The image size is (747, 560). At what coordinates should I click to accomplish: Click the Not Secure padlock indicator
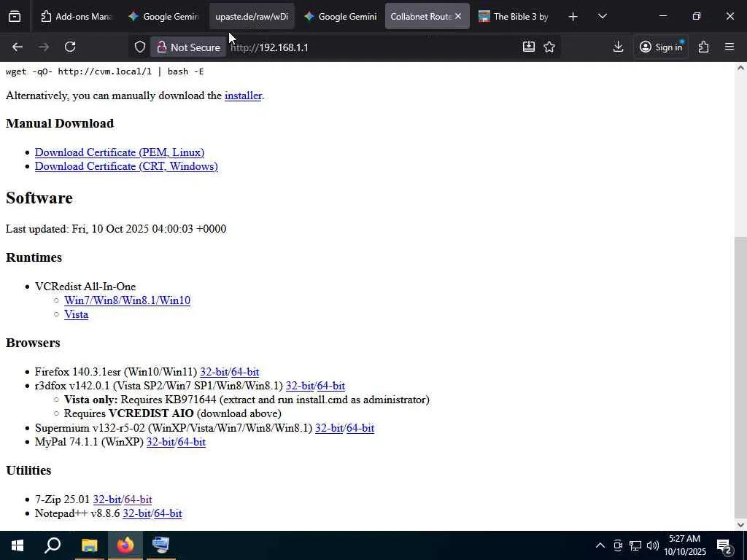[x=189, y=47]
